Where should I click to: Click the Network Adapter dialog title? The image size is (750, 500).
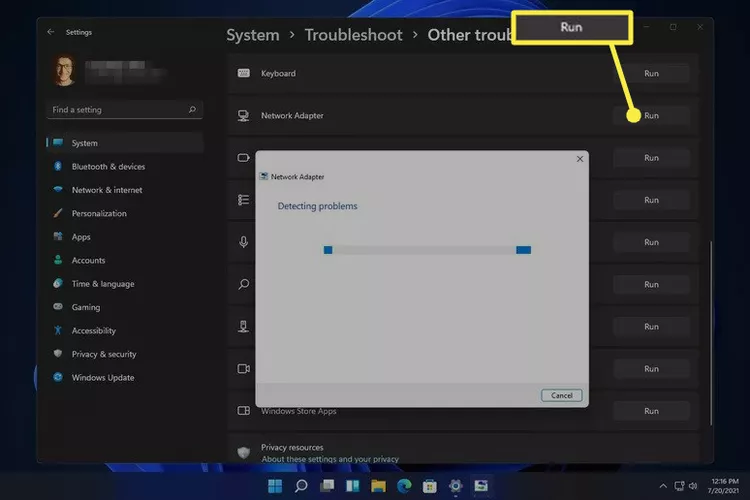(x=297, y=177)
